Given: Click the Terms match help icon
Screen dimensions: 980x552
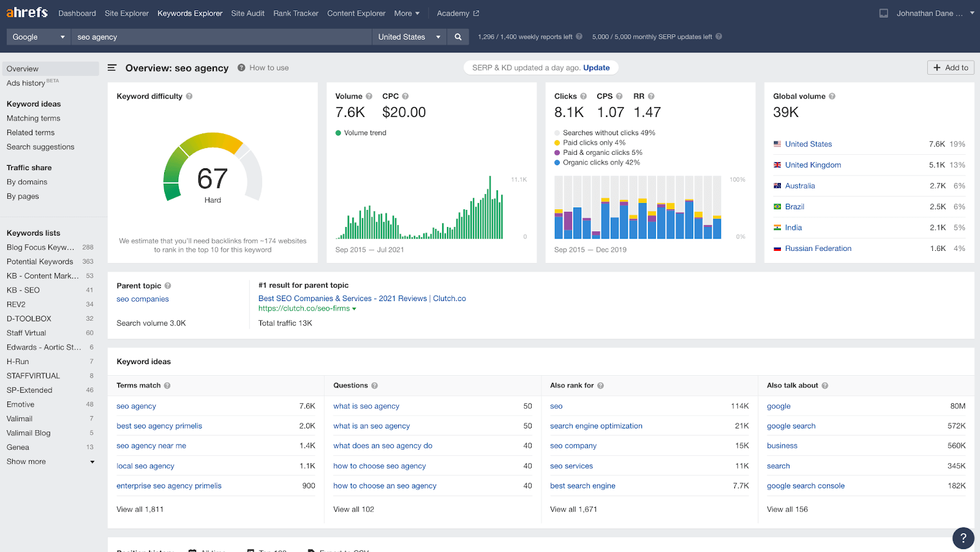Looking at the screenshot, I should point(167,386).
